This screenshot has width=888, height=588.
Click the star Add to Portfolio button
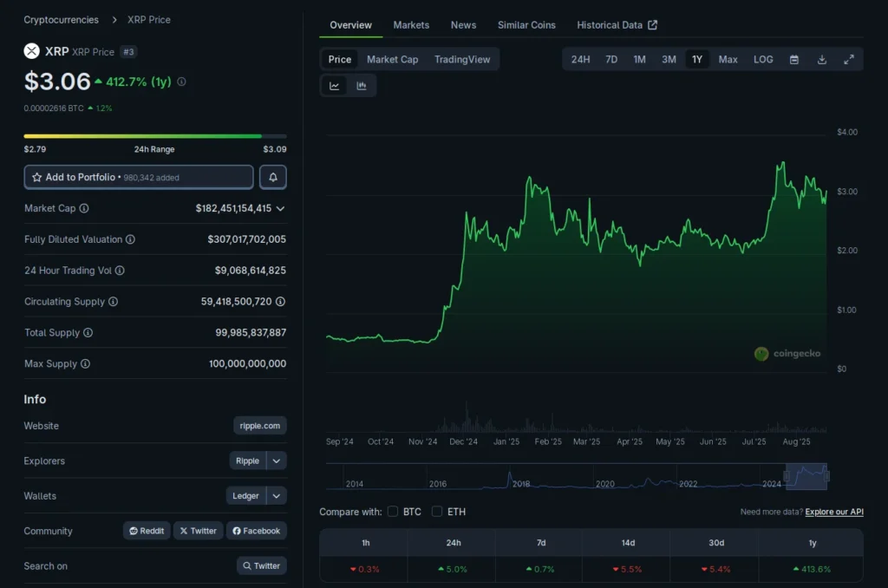coord(139,177)
